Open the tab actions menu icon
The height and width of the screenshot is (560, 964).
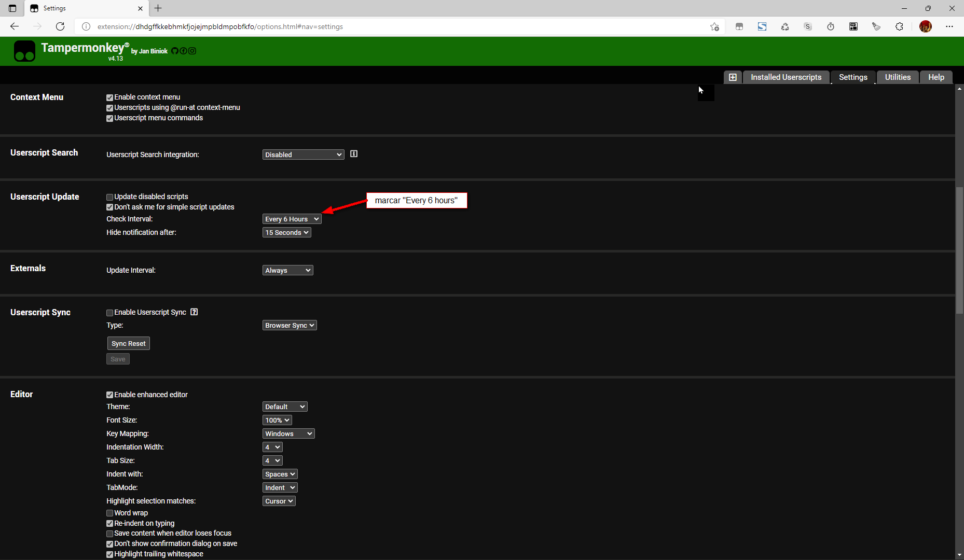(x=12, y=8)
